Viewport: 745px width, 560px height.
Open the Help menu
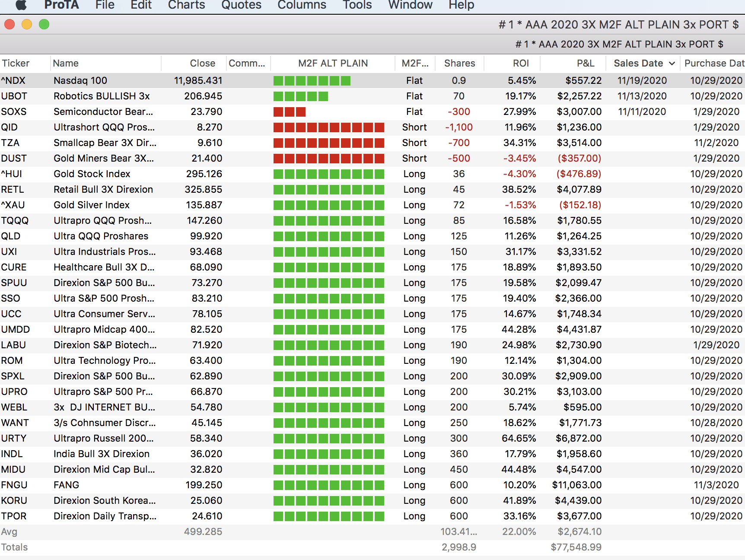[x=461, y=5]
